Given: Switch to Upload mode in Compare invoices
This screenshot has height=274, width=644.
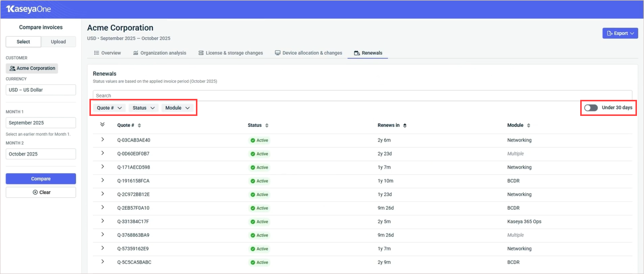Looking at the screenshot, I should pos(58,42).
